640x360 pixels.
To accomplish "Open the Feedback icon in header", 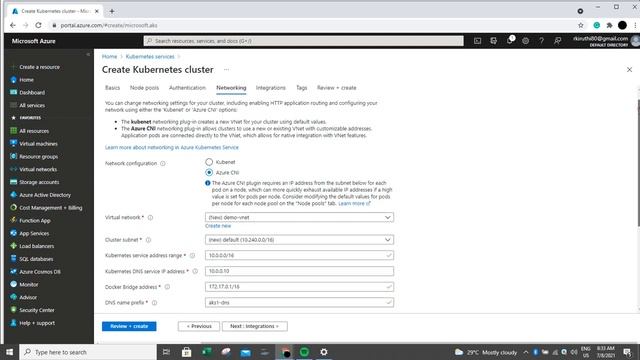I will pyautogui.click(x=557, y=41).
